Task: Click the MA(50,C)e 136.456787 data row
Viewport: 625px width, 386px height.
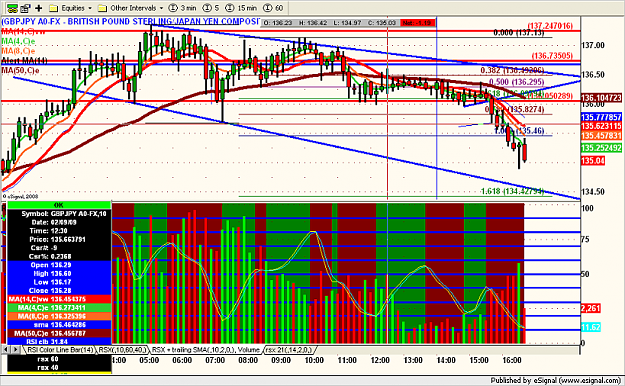Action: tap(59, 333)
